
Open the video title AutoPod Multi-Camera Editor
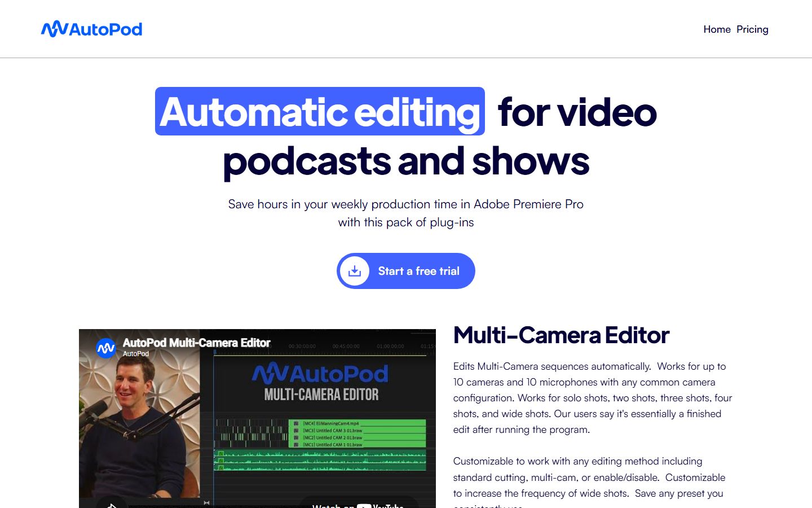(x=196, y=343)
